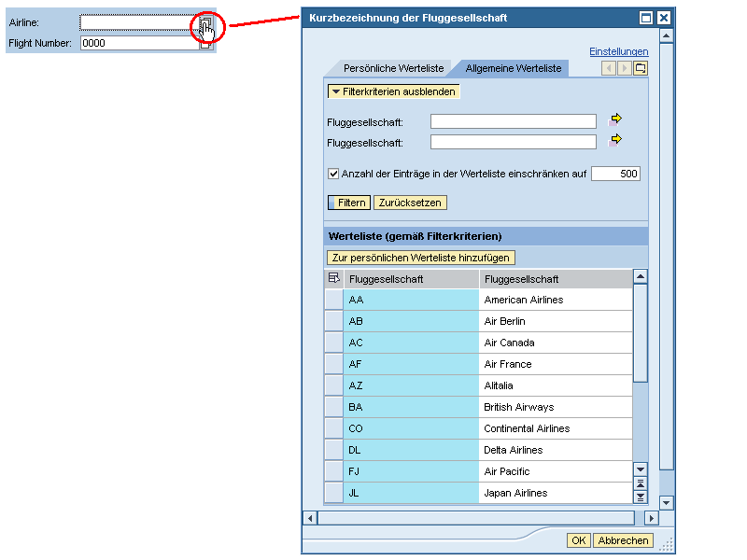Select the Allgemeine Werteliste tab
The height and width of the screenshot is (560, 747).
[513, 69]
